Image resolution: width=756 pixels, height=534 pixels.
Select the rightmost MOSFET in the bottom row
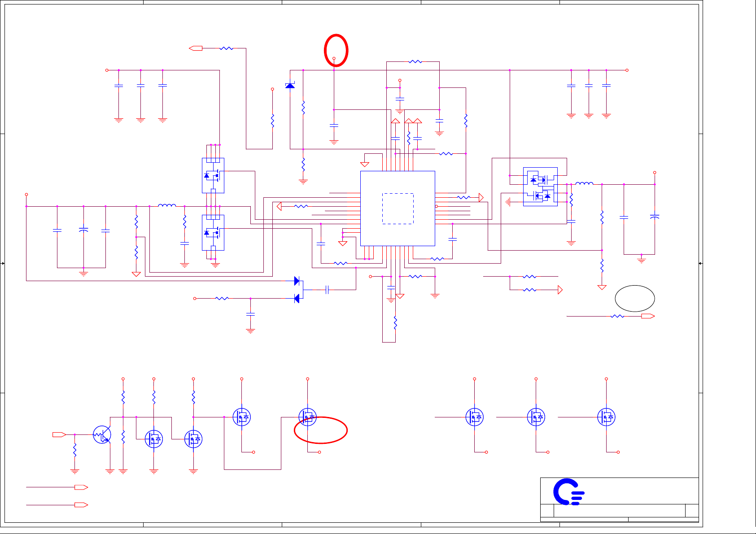click(x=606, y=417)
